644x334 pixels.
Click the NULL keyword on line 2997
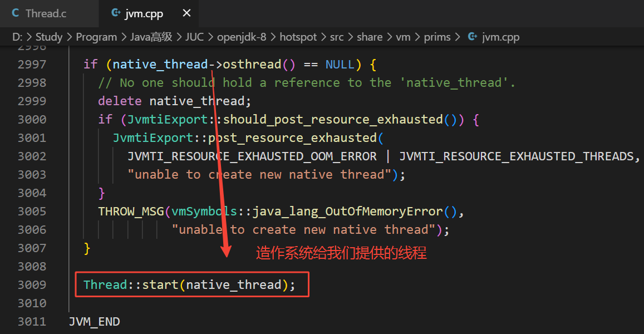pos(340,64)
